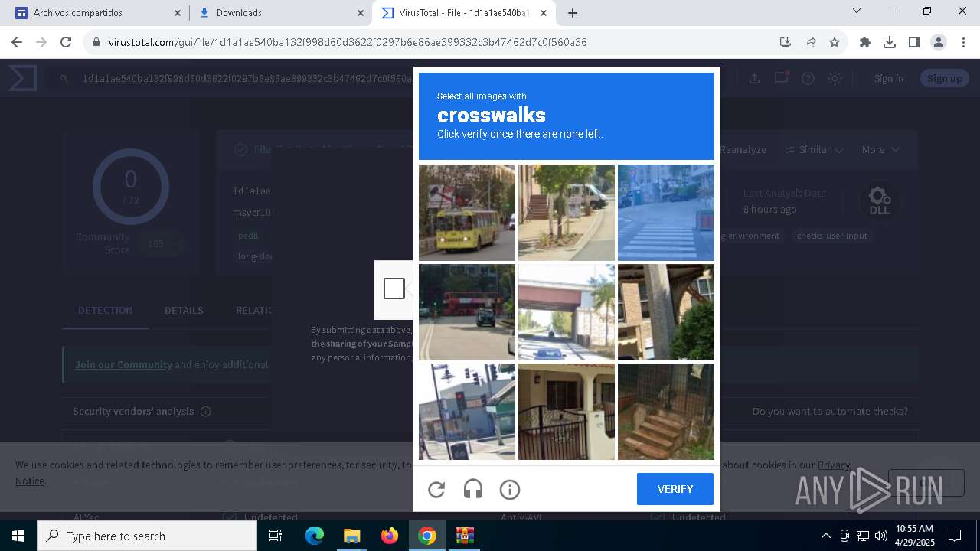The image size is (980, 551).
Task: Bookmark this page with the star icon
Action: pyautogui.click(x=835, y=42)
